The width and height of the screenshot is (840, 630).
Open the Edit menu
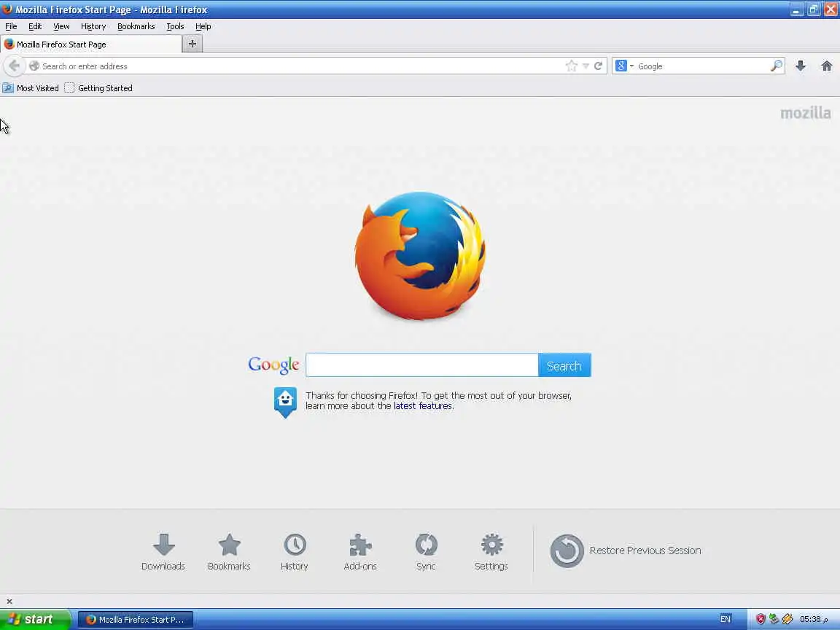pyautogui.click(x=35, y=26)
